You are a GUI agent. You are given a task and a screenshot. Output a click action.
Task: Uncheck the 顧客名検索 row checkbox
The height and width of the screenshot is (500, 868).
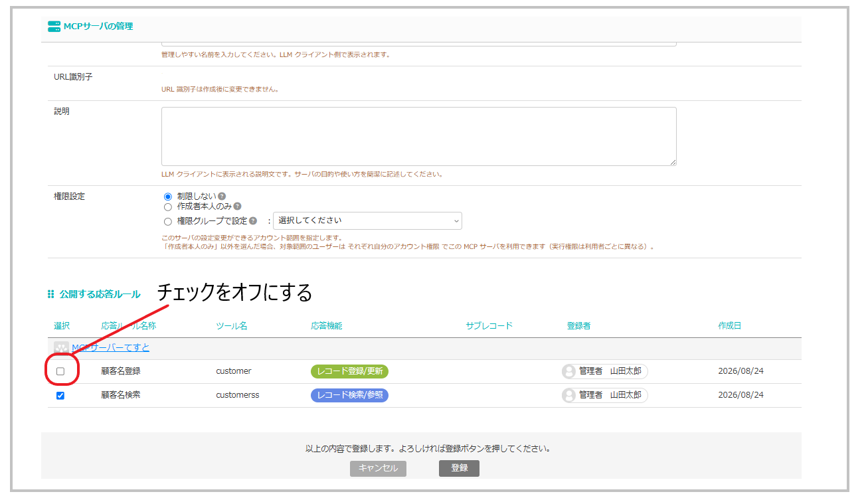click(x=60, y=396)
